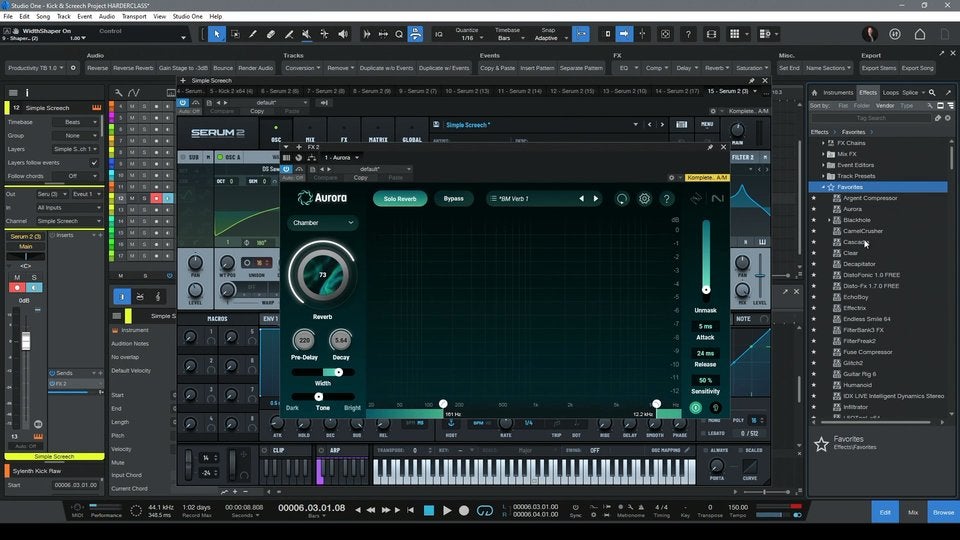Image resolution: width=960 pixels, height=540 pixels.
Task: Open the Reverb FX dropdown
Action: click(x=717, y=68)
